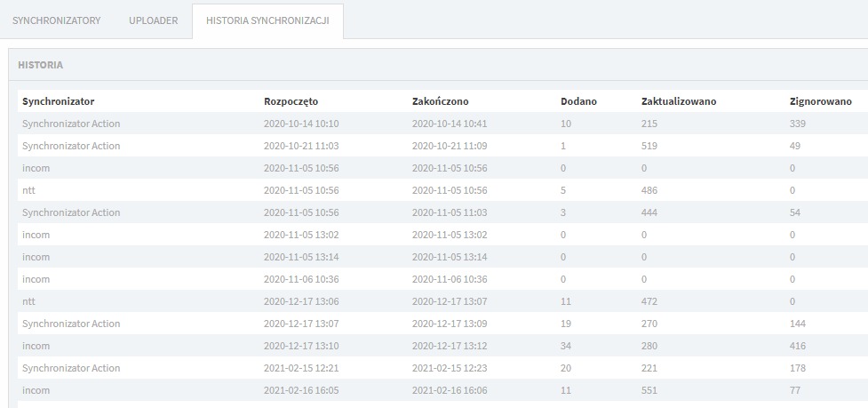Click Zaktualizowano value 215

tap(649, 124)
